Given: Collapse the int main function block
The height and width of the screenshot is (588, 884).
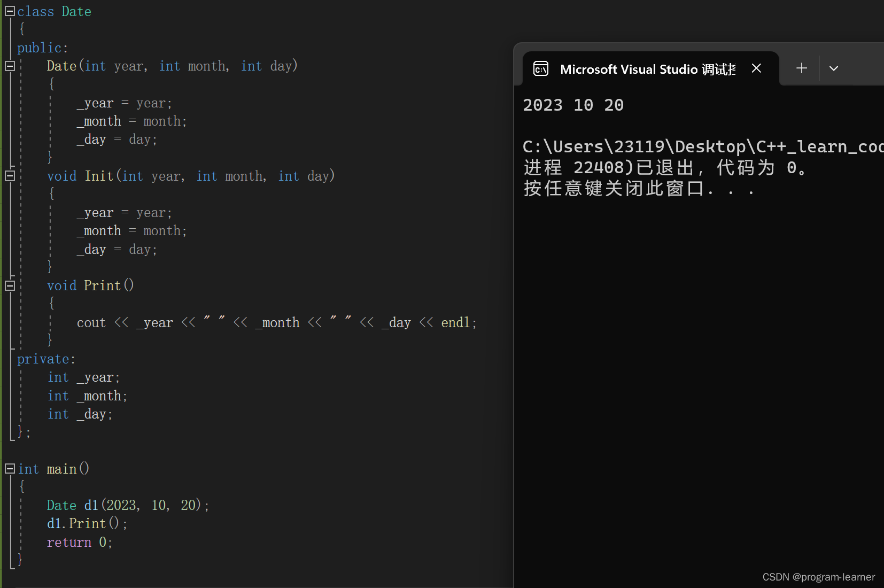Looking at the screenshot, I should (10, 469).
